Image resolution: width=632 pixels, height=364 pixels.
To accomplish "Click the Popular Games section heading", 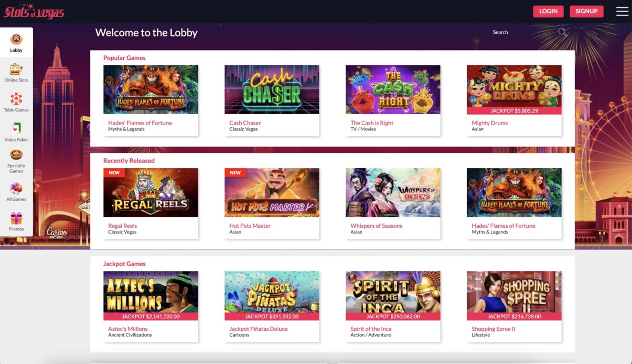I will [x=124, y=58].
